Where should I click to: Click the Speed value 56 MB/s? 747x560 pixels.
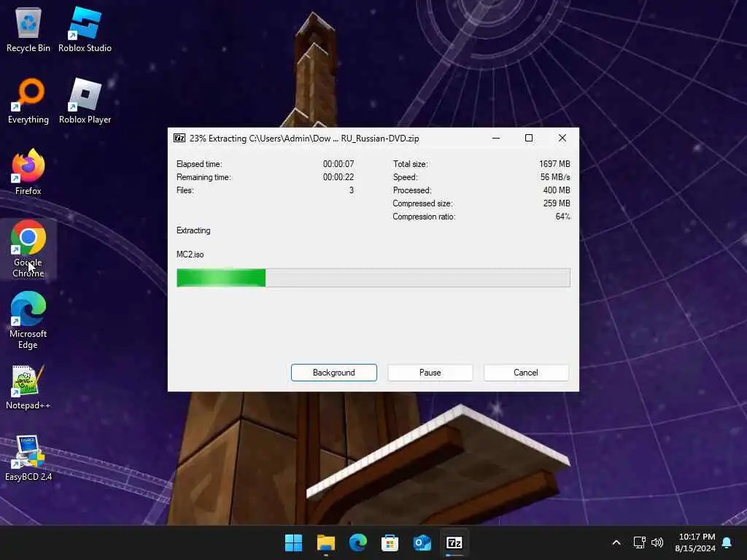click(555, 177)
